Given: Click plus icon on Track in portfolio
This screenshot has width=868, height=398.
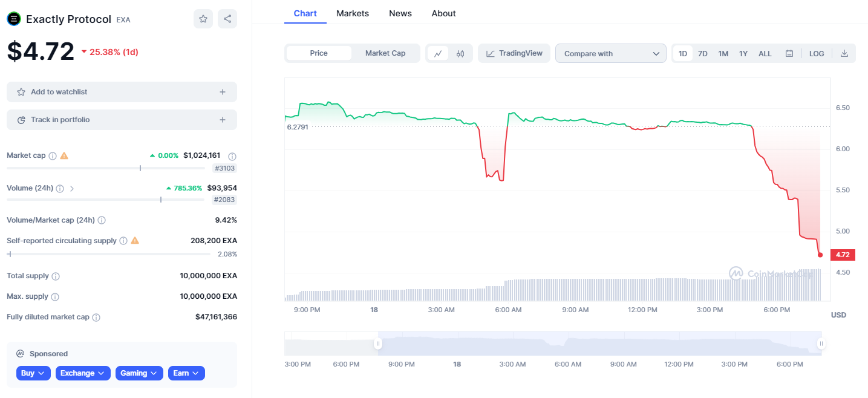Looking at the screenshot, I should pyautogui.click(x=223, y=120).
